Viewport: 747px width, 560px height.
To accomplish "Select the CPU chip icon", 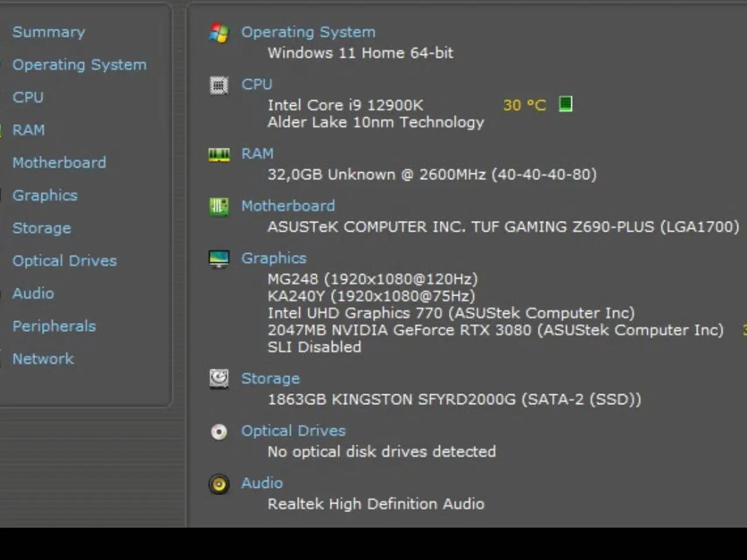I will click(218, 85).
